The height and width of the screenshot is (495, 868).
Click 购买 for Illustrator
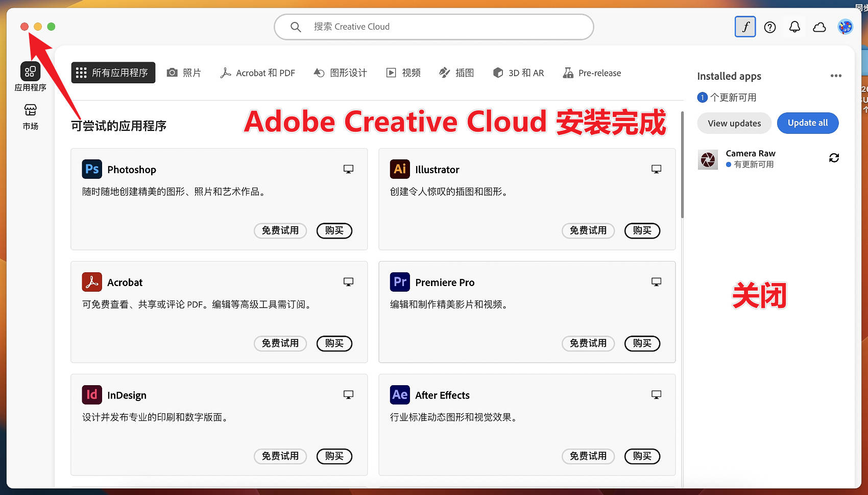click(x=642, y=230)
